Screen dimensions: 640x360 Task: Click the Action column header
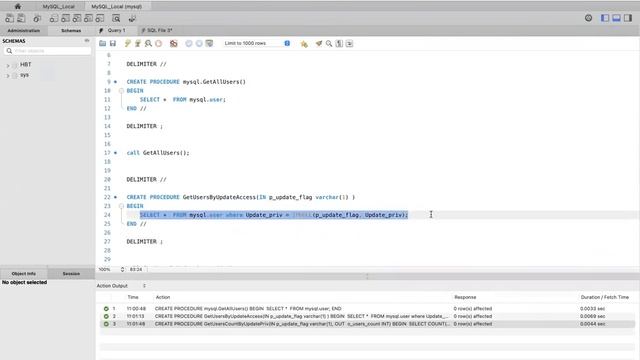(162, 297)
